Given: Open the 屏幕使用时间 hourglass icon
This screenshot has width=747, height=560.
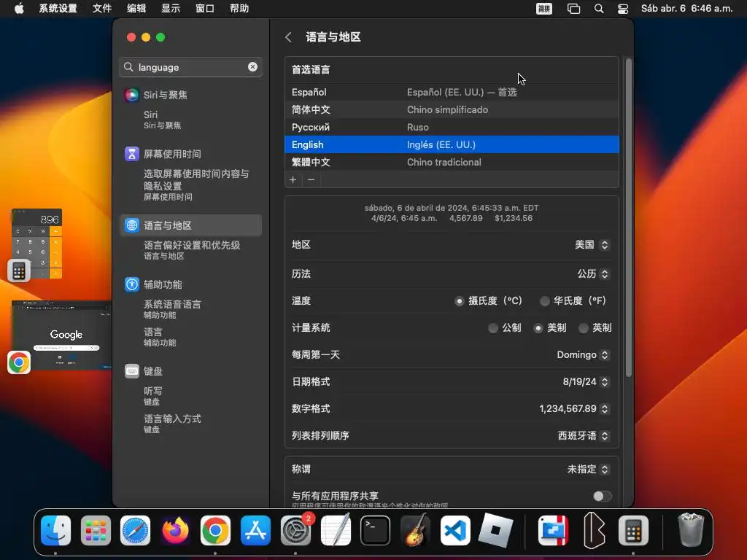Looking at the screenshot, I should tap(131, 154).
